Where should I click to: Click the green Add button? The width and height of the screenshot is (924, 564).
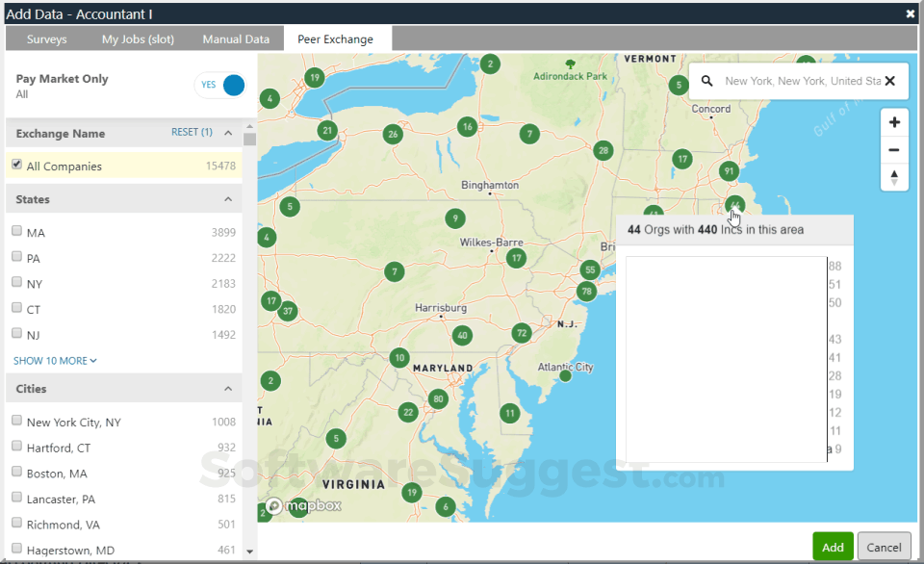click(834, 546)
